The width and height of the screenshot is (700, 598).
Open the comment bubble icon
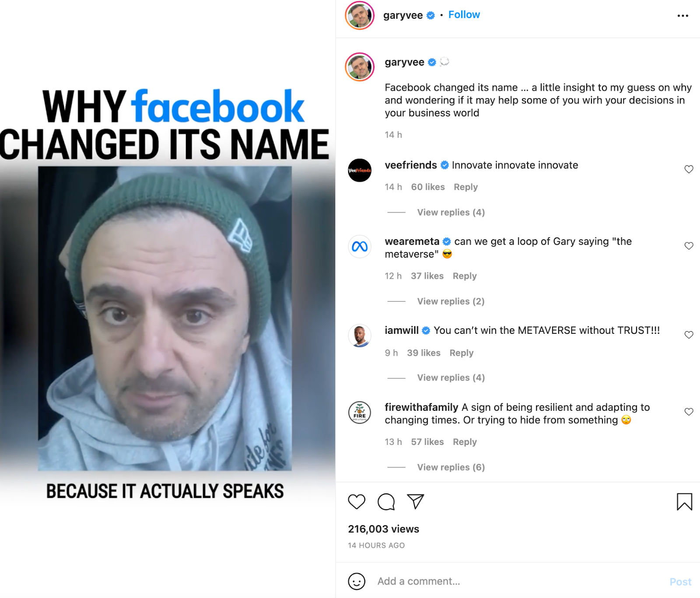pyautogui.click(x=386, y=502)
